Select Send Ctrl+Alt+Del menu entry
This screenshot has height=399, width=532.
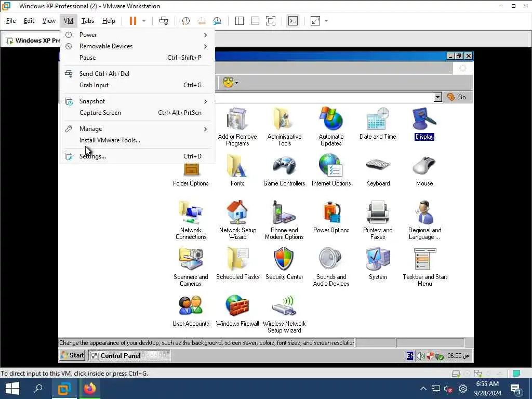137,74
